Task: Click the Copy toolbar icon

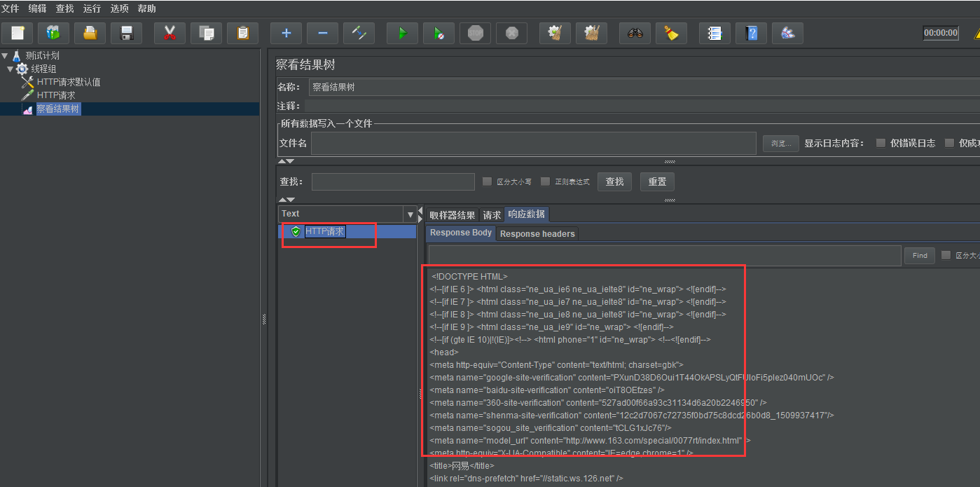Action: [x=206, y=33]
